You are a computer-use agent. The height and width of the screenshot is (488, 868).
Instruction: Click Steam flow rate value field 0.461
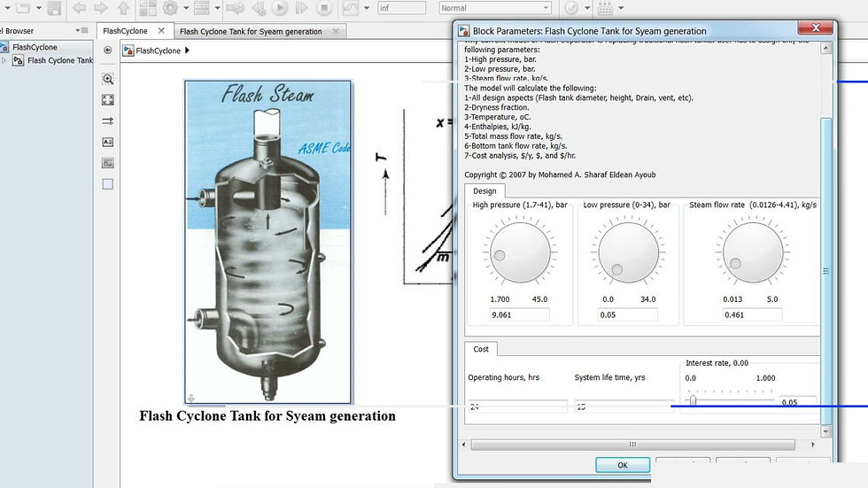tap(752, 314)
